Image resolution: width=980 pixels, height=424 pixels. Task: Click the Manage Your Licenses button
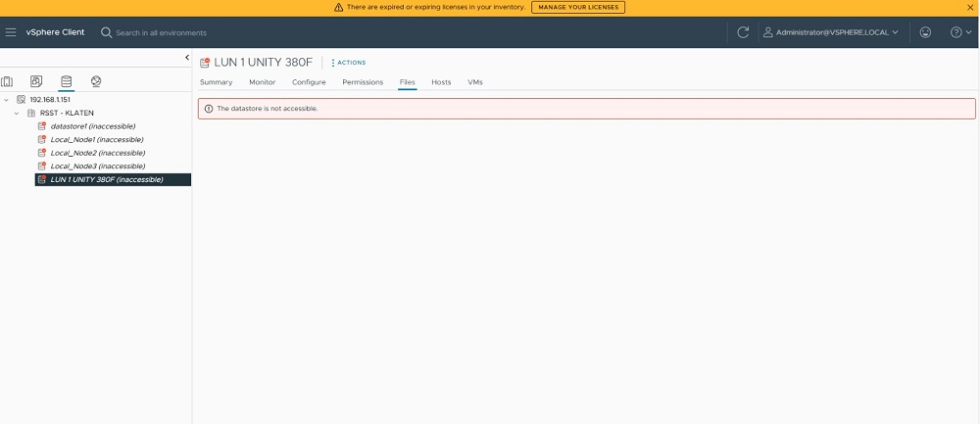[x=578, y=7]
